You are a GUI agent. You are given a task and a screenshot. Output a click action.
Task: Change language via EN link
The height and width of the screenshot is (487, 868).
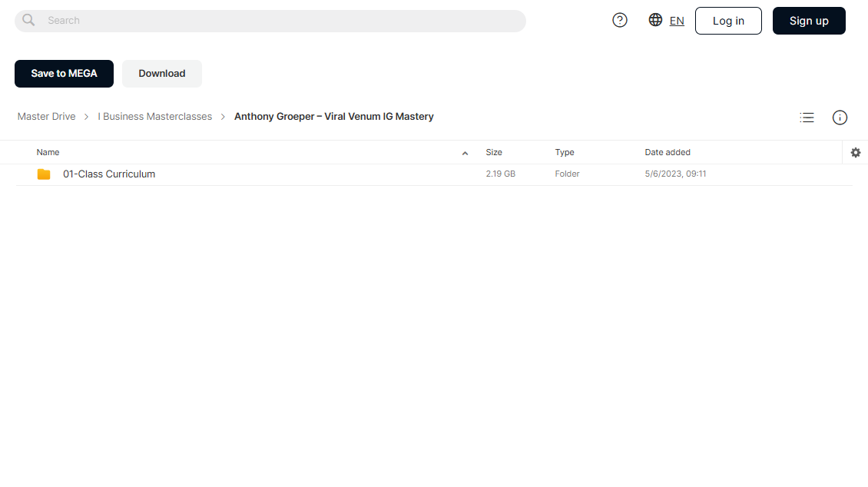pos(677,21)
